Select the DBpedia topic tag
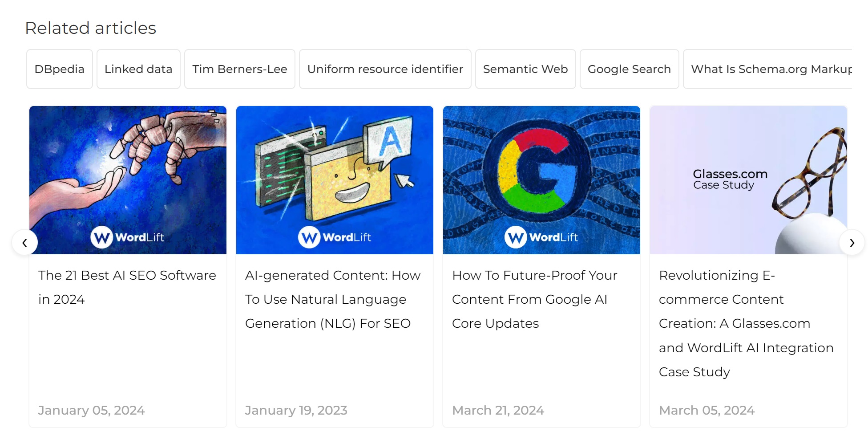The height and width of the screenshot is (440, 868). click(59, 69)
